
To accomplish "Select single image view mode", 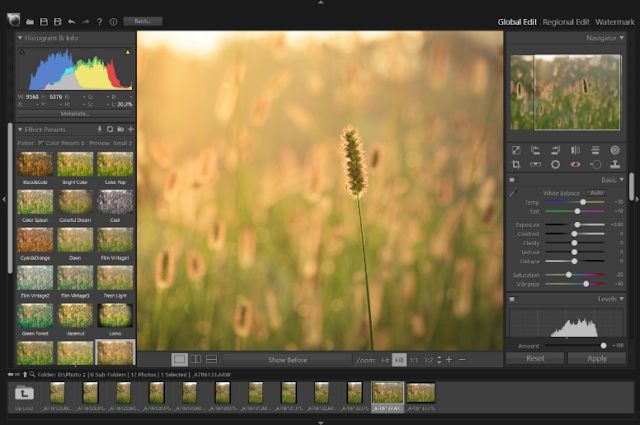I will point(179,360).
